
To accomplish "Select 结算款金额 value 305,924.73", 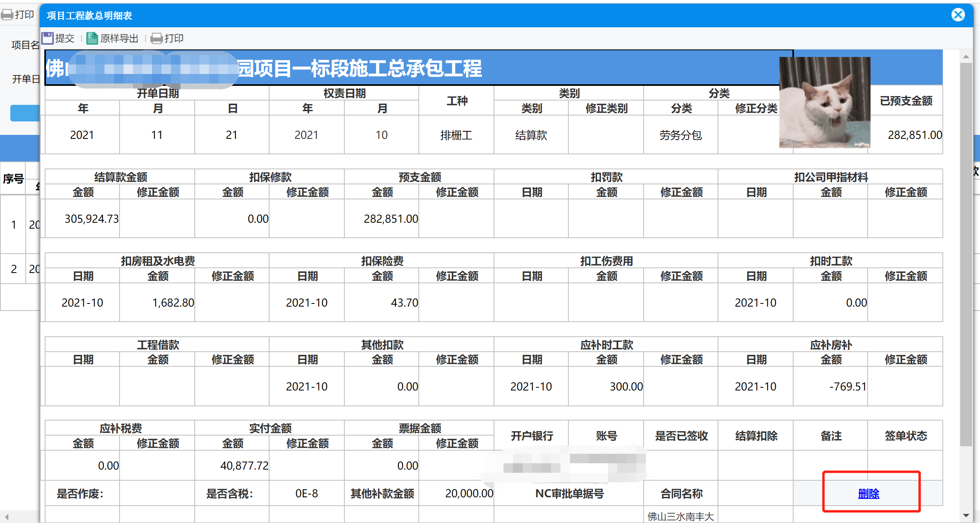I will click(x=92, y=219).
